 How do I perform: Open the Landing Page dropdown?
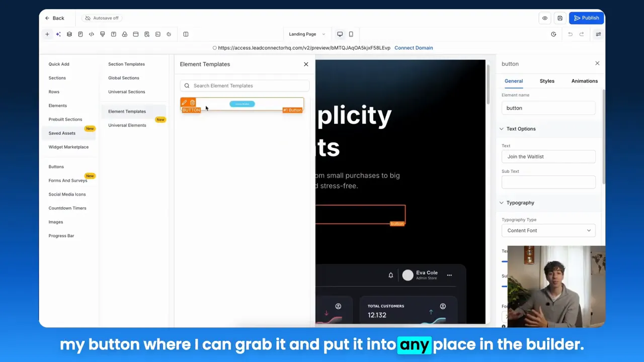307,34
